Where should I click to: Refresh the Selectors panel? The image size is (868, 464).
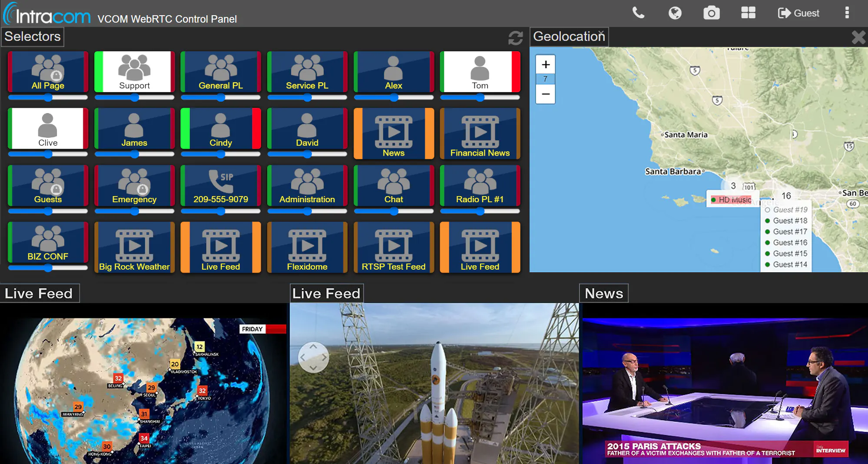tap(516, 38)
